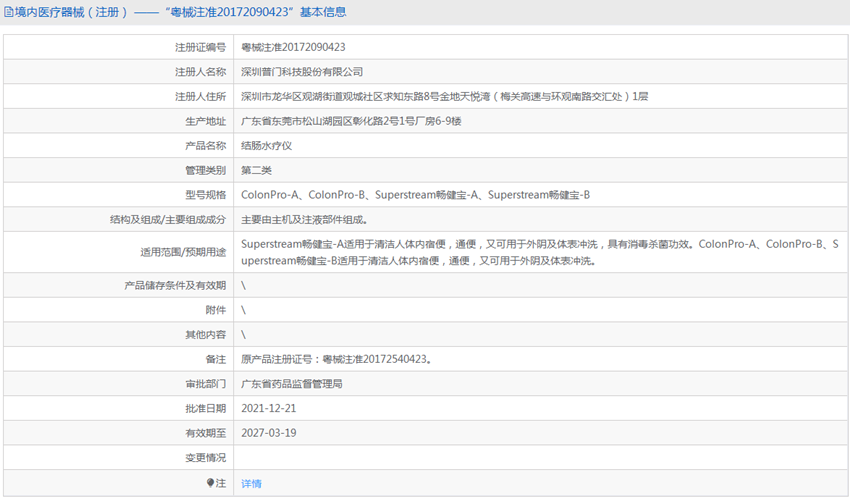
Task: Click the 备注 label
Action: [x=216, y=359]
